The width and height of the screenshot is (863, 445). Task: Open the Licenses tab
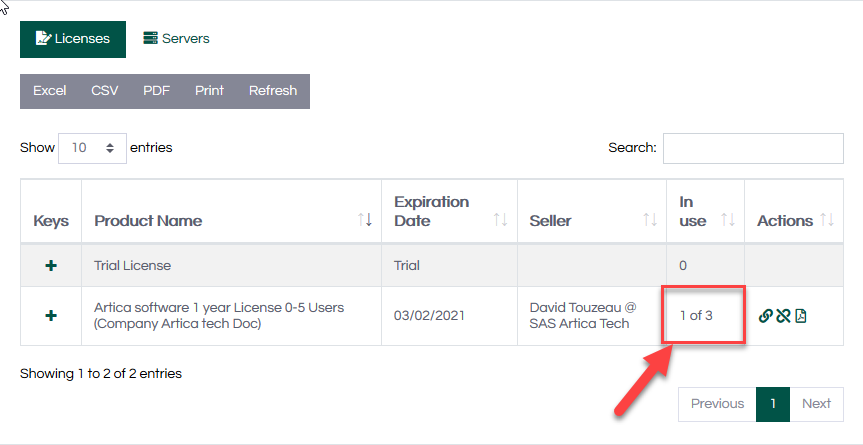tap(73, 39)
